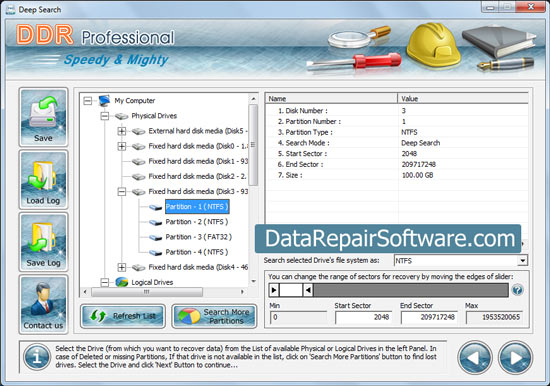Click the Partition - 2 drive icon
550x386 pixels.
click(155, 222)
